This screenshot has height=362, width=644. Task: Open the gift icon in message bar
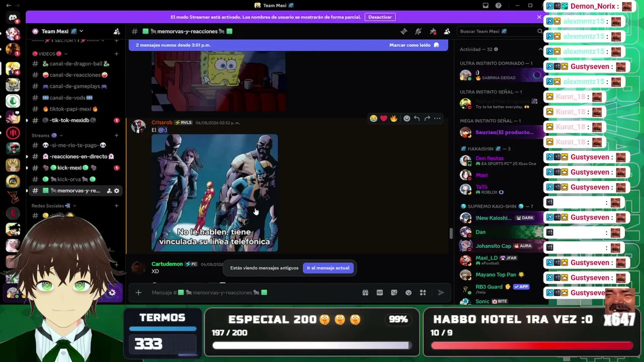point(365,293)
